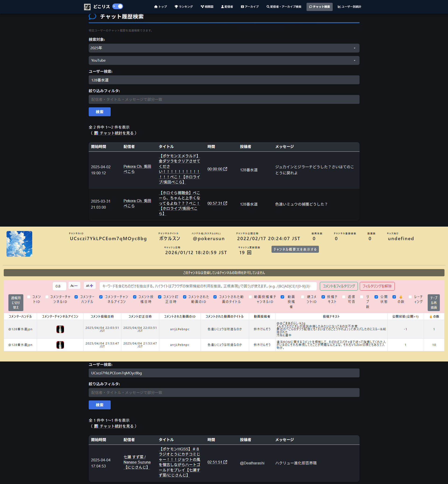
Task: Click チャンネル概要文を表示する button
Action: 295,249
